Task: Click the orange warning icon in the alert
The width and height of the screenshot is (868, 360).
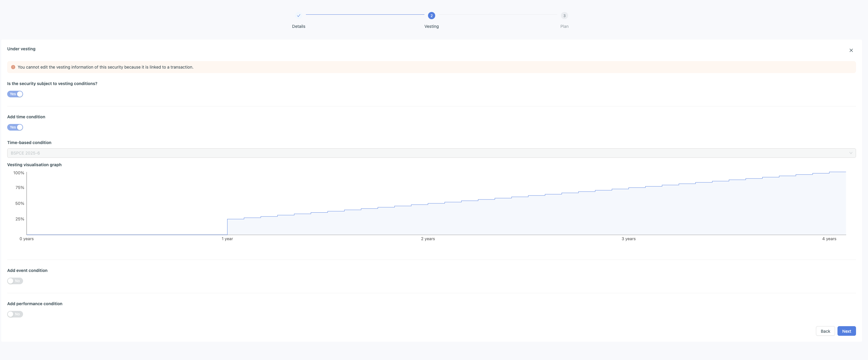Action: coord(13,67)
